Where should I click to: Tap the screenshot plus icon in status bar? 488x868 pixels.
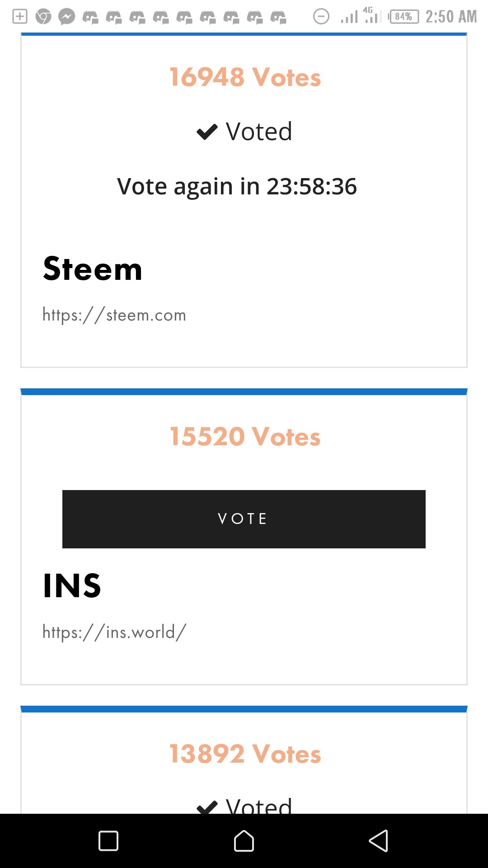(x=20, y=17)
